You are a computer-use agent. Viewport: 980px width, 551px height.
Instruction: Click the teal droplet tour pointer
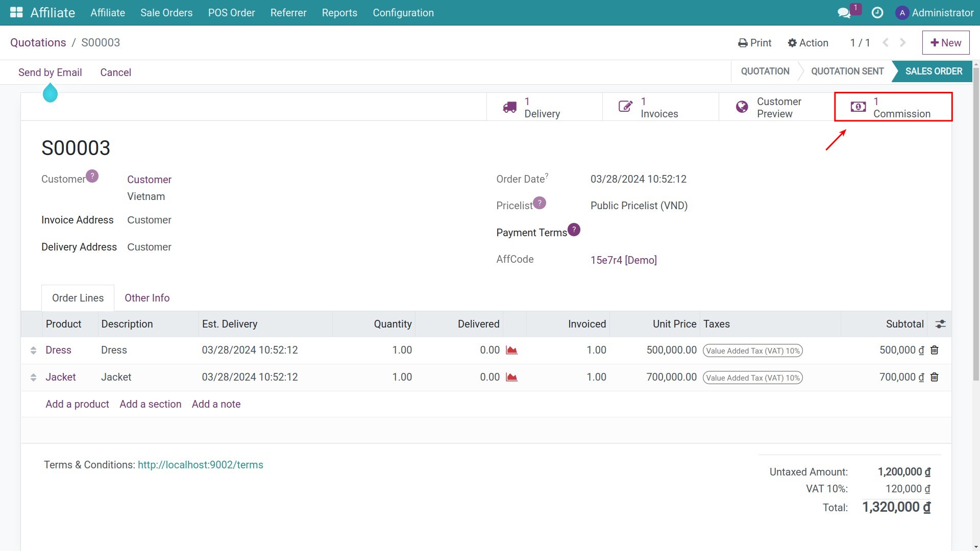click(x=50, y=92)
